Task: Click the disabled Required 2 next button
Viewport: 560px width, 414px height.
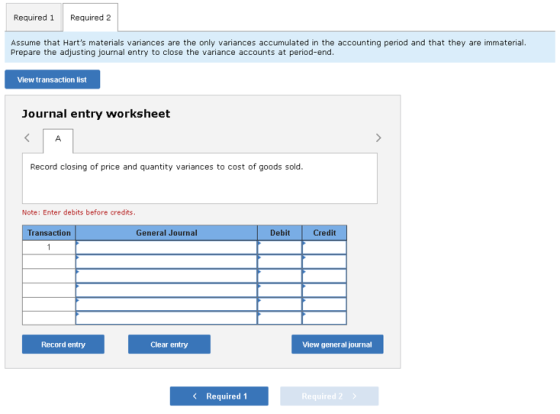Action: [x=329, y=396]
